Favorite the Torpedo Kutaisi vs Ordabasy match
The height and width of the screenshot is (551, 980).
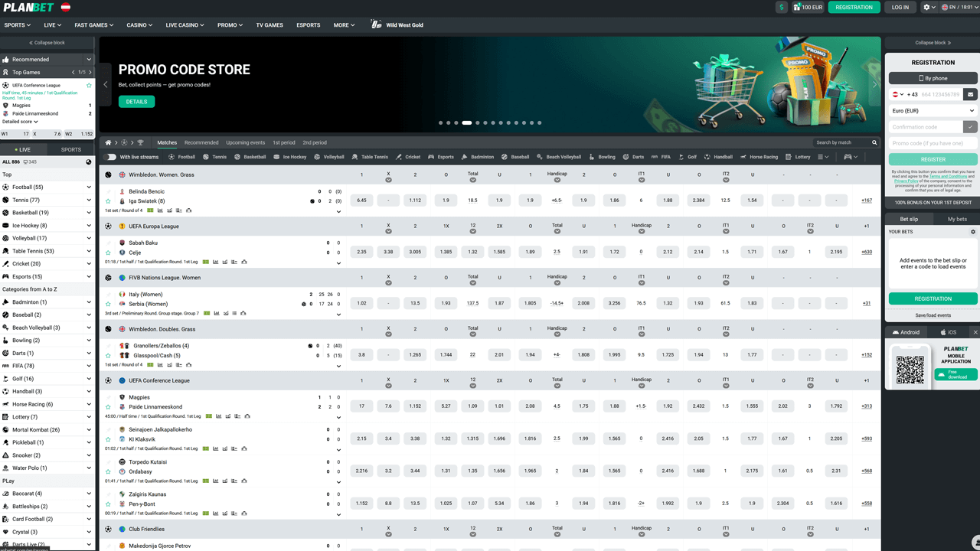[x=108, y=471]
